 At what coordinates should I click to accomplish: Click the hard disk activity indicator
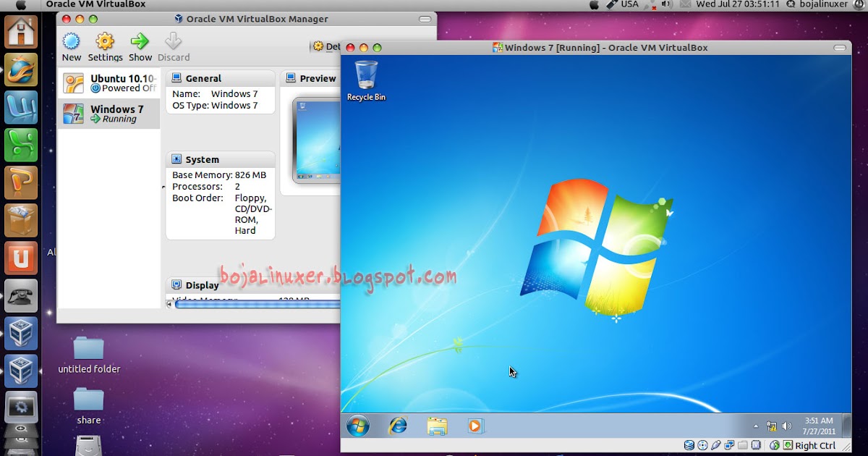[689, 445]
